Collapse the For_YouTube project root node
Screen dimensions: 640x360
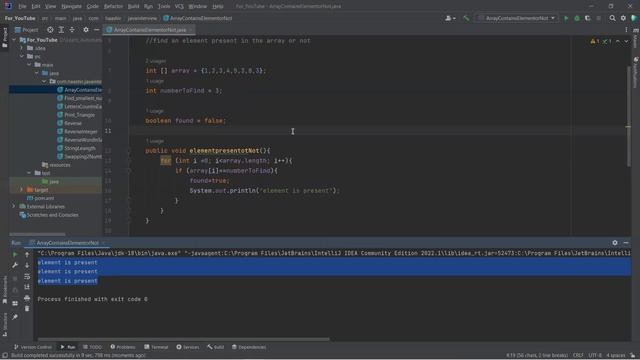(x=14, y=40)
